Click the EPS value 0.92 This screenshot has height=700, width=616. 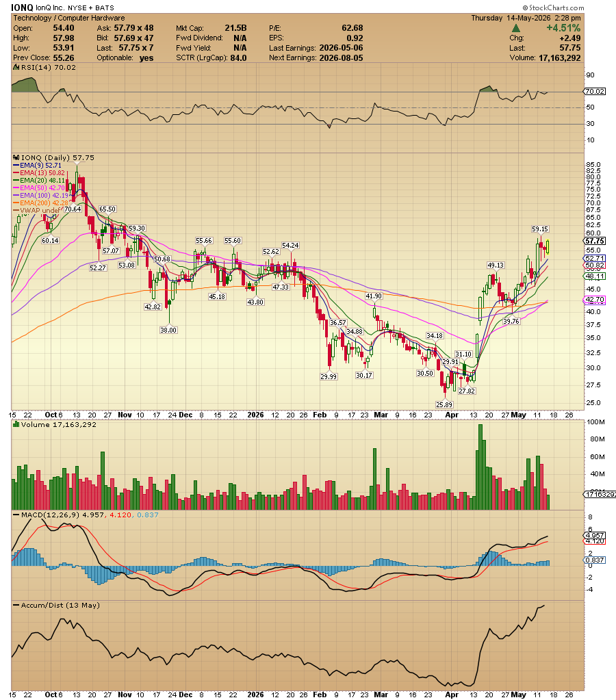tap(355, 38)
